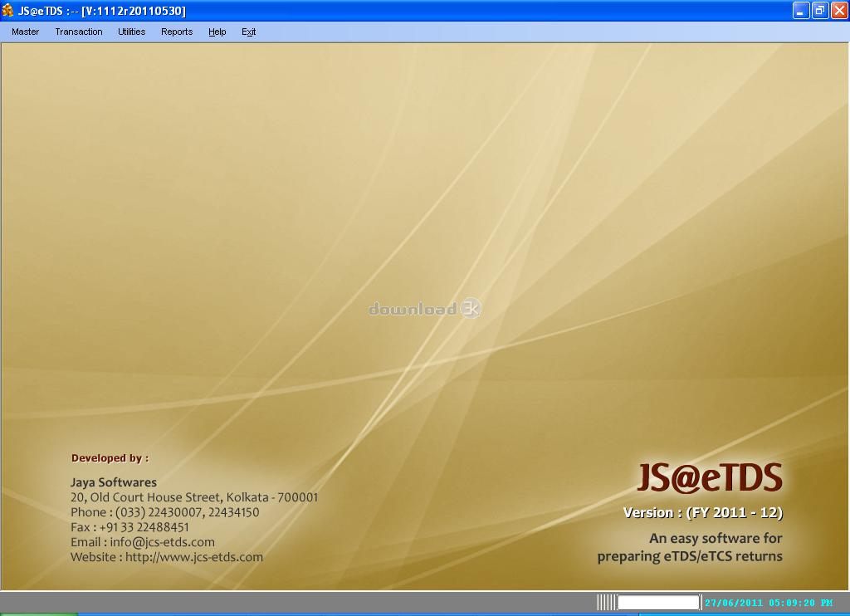Click the email text info@jcs-etds.com
Screen dimensions: 850x616
tap(162, 542)
